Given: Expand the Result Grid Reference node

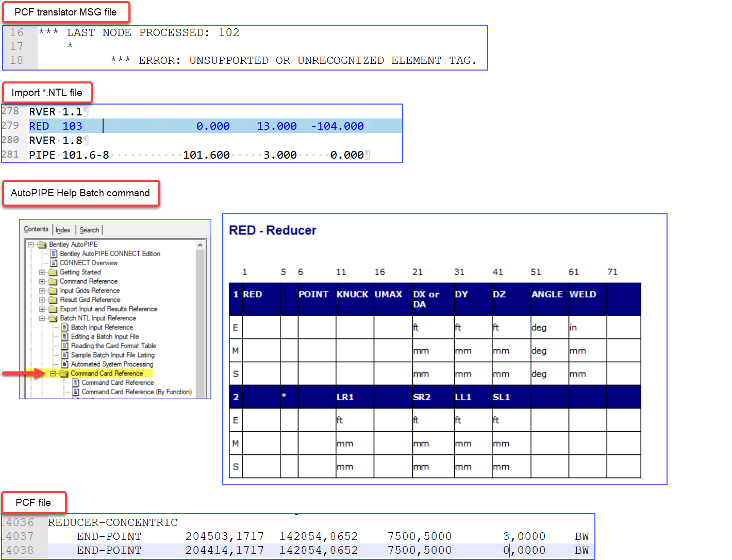Looking at the screenshot, I should 42,300.
